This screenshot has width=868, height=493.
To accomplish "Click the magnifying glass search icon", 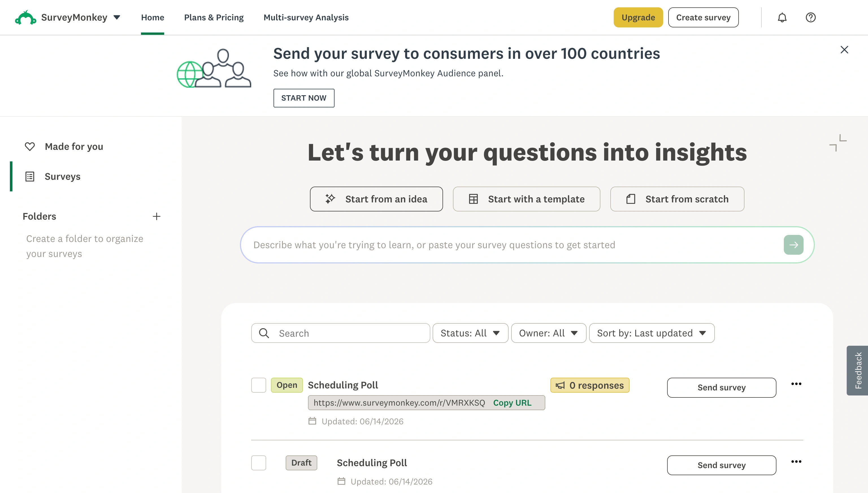I will click(x=264, y=333).
